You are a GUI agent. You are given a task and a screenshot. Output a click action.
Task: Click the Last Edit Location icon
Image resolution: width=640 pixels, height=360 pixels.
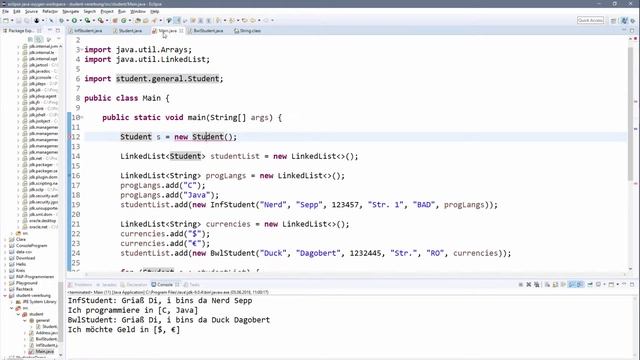point(244,20)
